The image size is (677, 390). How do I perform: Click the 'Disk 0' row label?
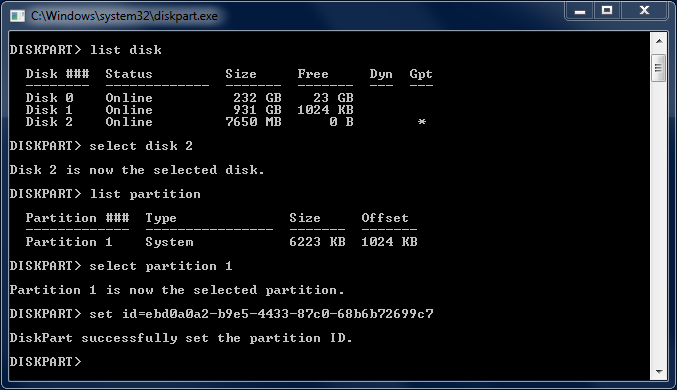[x=49, y=98]
